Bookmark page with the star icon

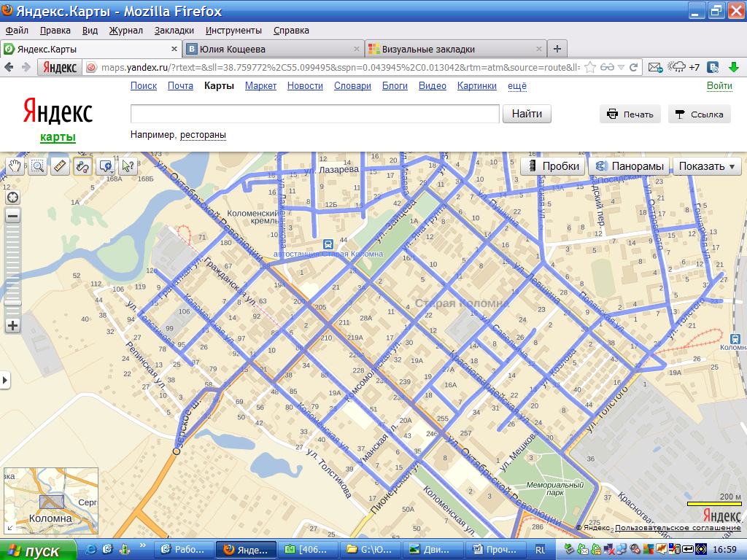[589, 67]
